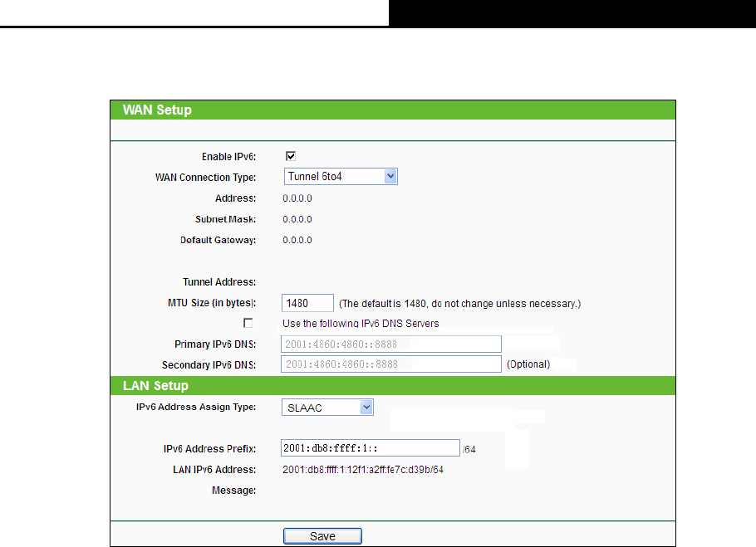The image size is (756, 547).
Task: Click the Subnet Mask label
Action: pyautogui.click(x=226, y=220)
